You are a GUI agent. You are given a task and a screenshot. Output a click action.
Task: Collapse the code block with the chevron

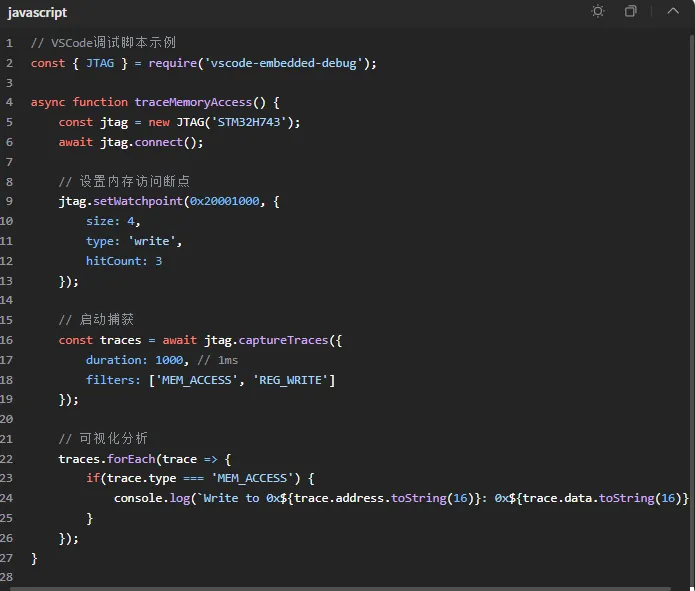pyautogui.click(x=673, y=11)
